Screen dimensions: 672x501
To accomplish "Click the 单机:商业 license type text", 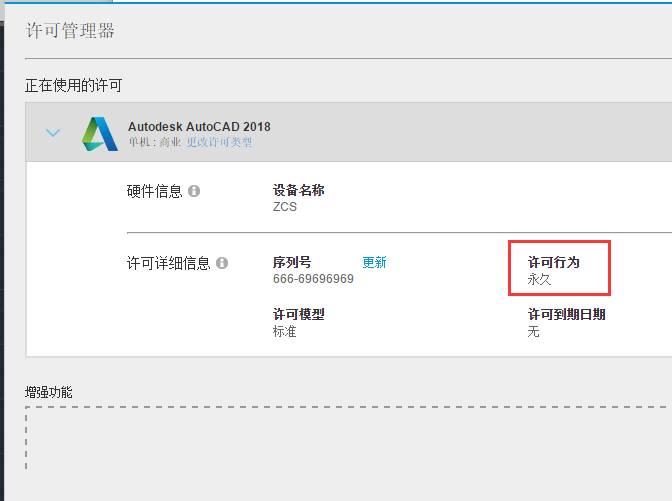I will pyautogui.click(x=155, y=142).
